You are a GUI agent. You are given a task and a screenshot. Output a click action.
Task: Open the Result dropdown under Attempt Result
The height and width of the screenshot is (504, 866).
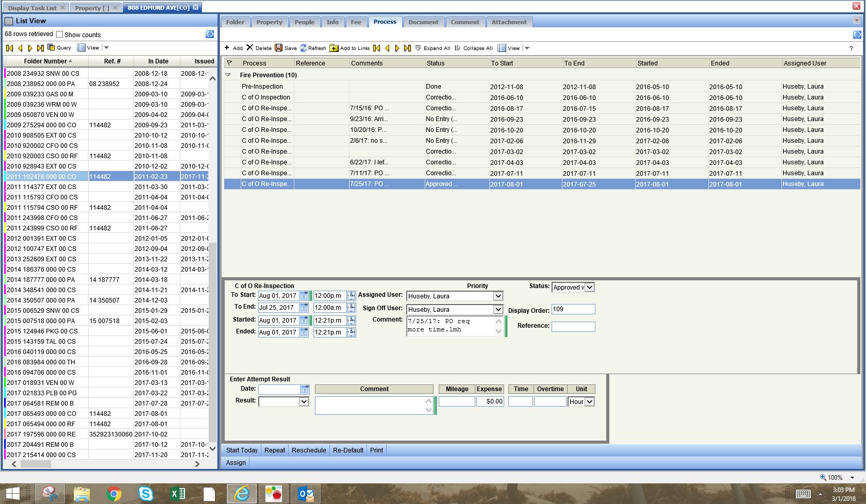coord(304,401)
